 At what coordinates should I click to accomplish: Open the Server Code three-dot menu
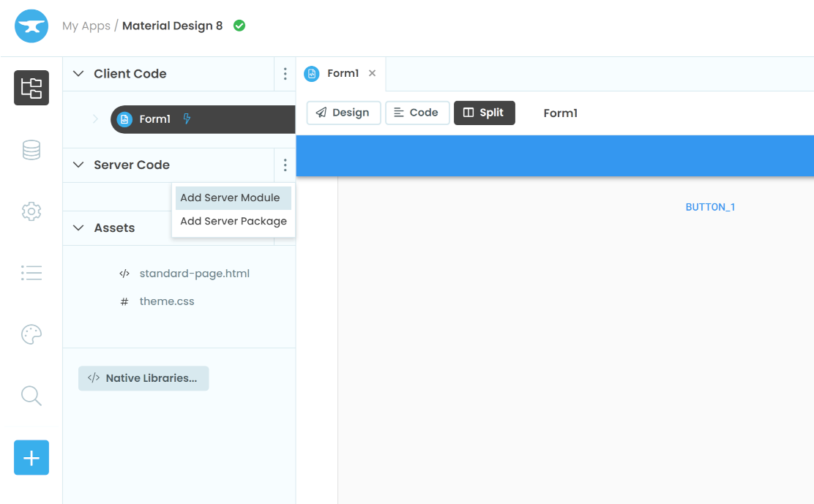pos(285,165)
